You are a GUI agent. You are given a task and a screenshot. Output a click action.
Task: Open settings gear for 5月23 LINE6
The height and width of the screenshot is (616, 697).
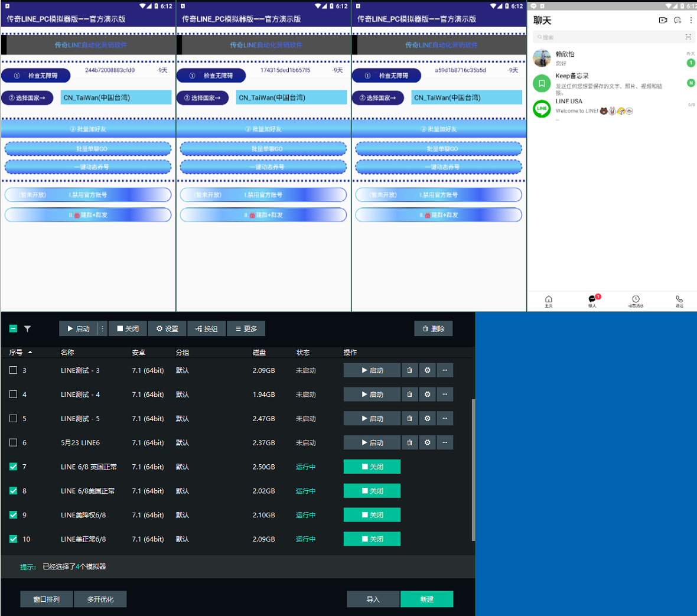427,443
